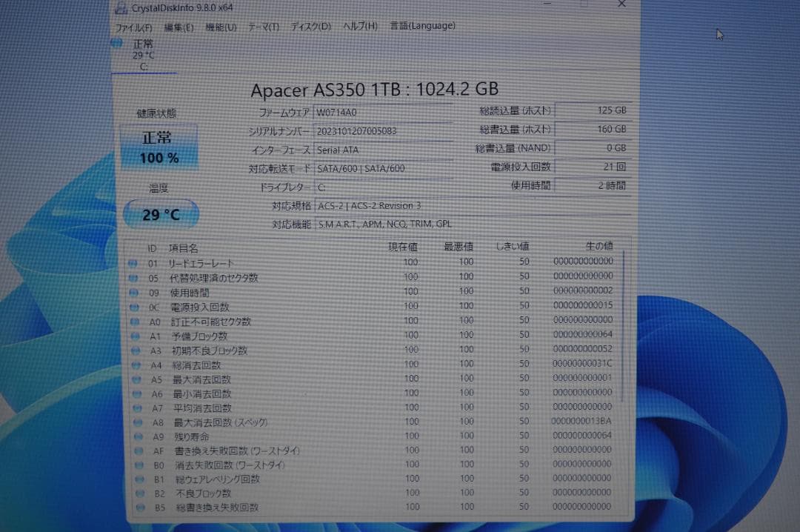The width and height of the screenshot is (800, 532).
Task: Click the 125 GB total host reads value
Action: tap(593, 110)
